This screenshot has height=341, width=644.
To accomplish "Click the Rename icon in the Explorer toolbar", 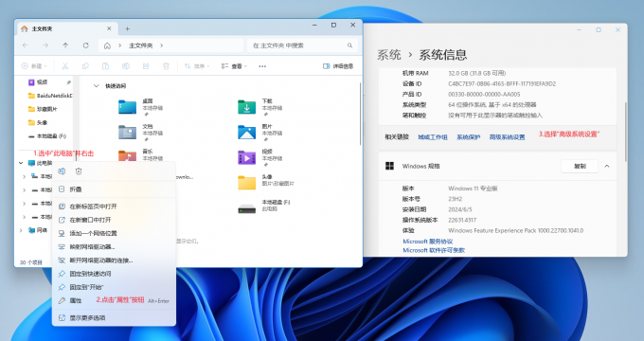I will tap(126, 66).
